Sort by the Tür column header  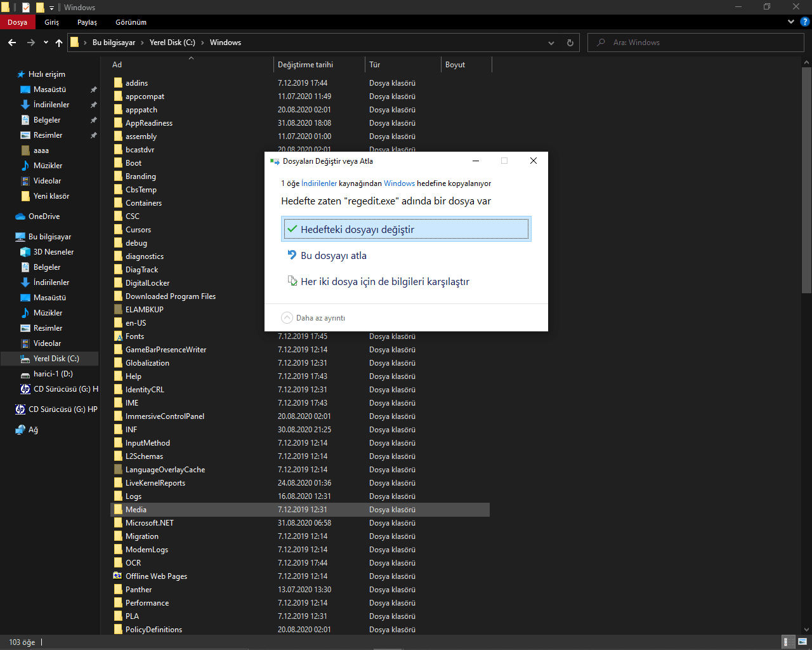pyautogui.click(x=403, y=65)
